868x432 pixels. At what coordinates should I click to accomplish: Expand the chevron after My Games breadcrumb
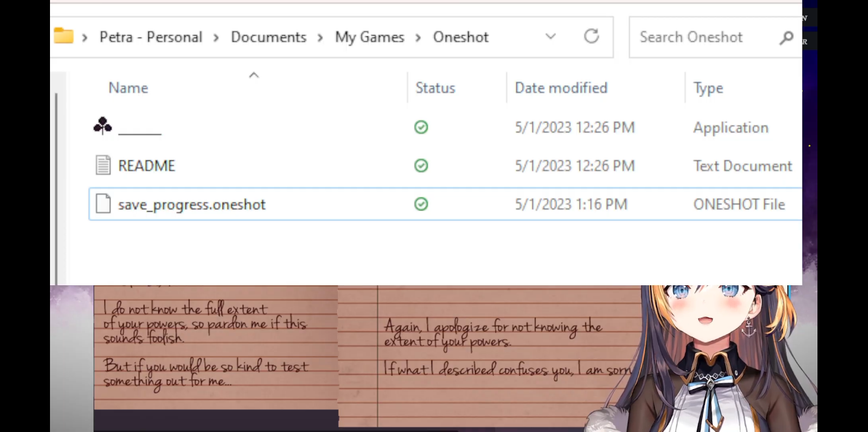point(419,37)
